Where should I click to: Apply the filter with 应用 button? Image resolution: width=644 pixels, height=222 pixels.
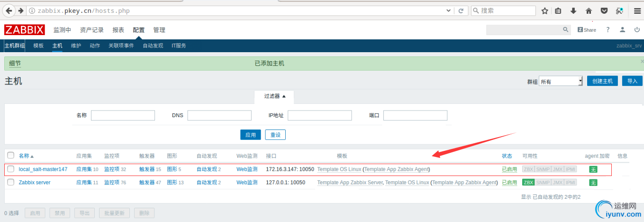(251, 135)
